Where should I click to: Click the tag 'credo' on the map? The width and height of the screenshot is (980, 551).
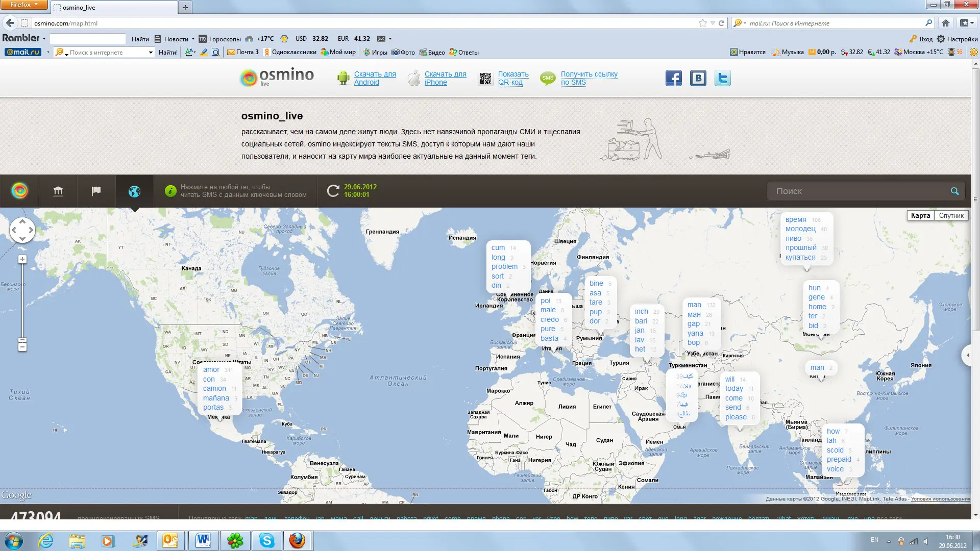(549, 320)
